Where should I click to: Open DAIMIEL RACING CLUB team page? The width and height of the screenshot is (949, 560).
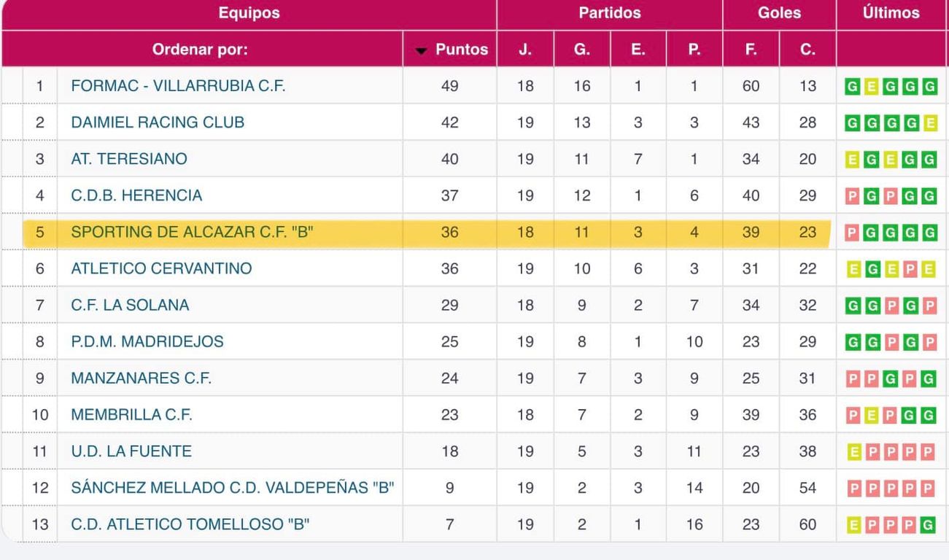(x=158, y=122)
